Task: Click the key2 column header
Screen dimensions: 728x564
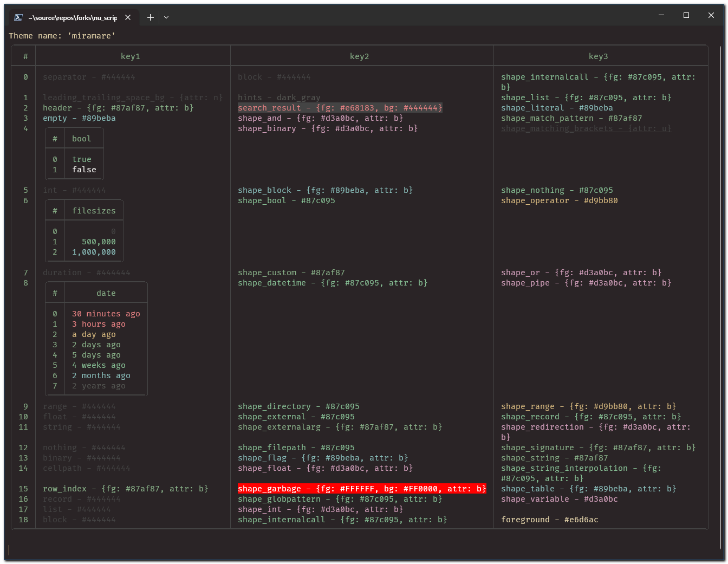Action: pyautogui.click(x=360, y=56)
